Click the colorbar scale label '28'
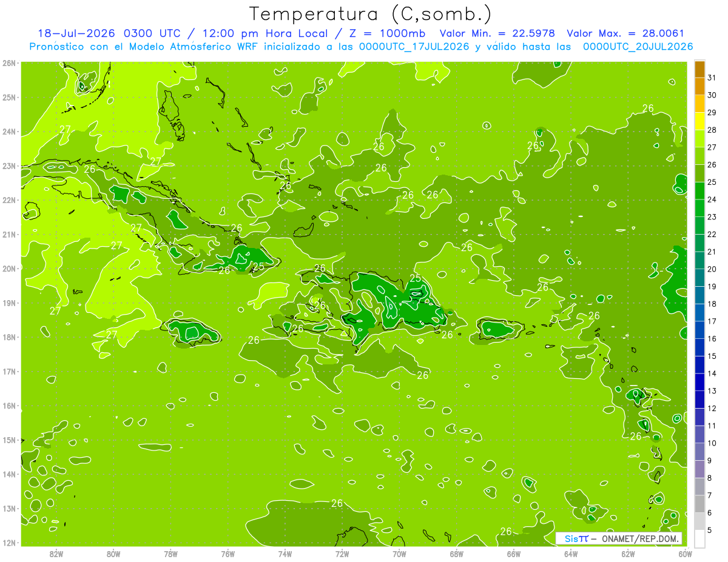This screenshot has height=562, width=728. [712, 130]
